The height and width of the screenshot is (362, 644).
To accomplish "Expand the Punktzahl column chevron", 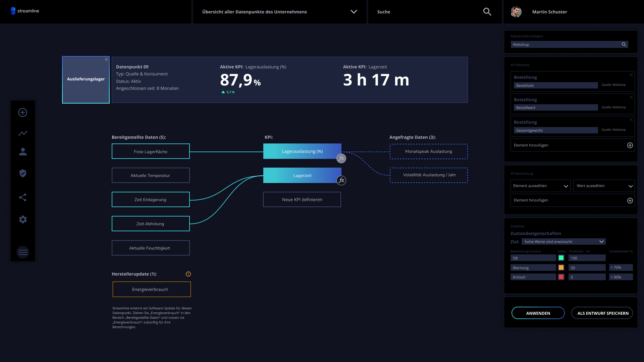I will pyautogui.click(x=588, y=251).
